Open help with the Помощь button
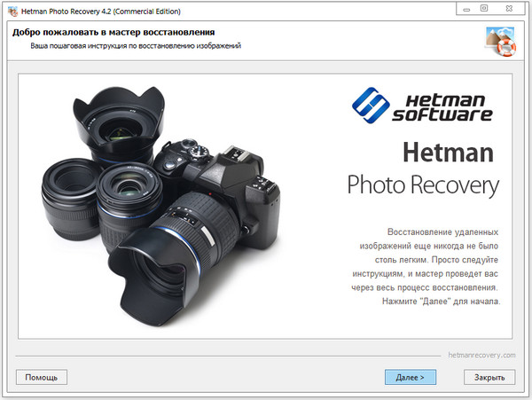This screenshot has height=400, width=532. pyautogui.click(x=41, y=377)
